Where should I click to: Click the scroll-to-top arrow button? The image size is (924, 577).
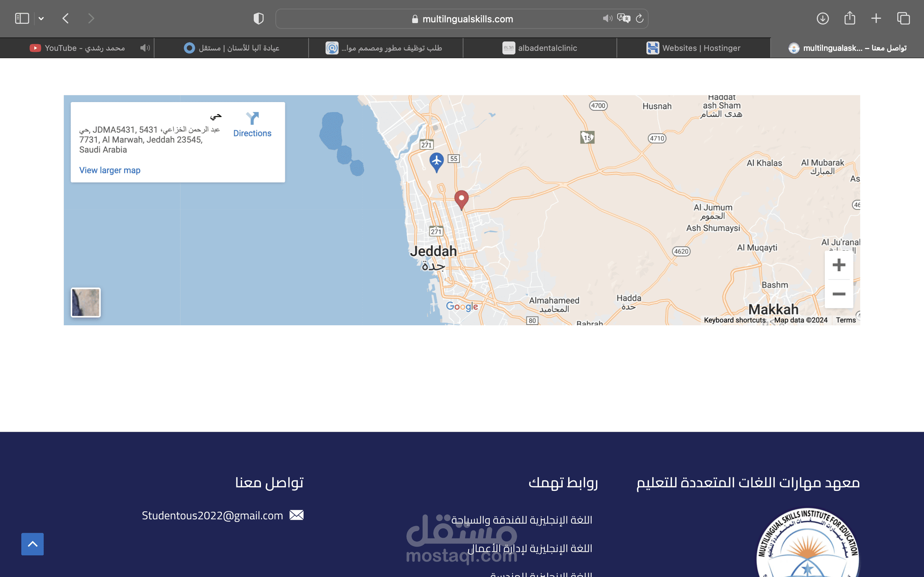(32, 544)
